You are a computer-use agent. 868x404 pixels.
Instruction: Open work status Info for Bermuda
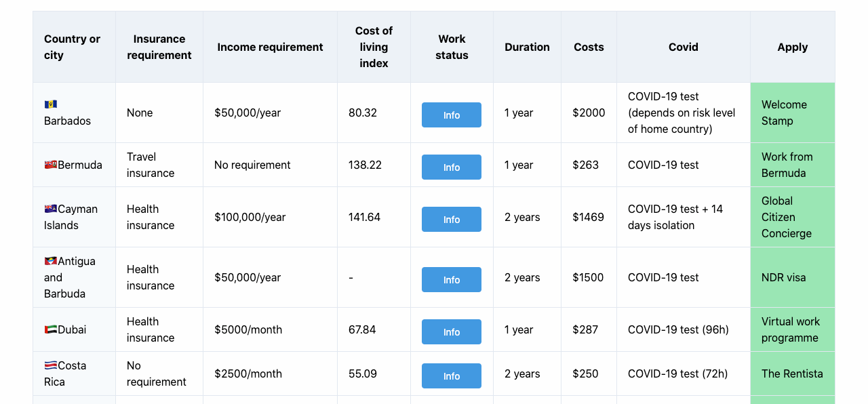click(452, 167)
